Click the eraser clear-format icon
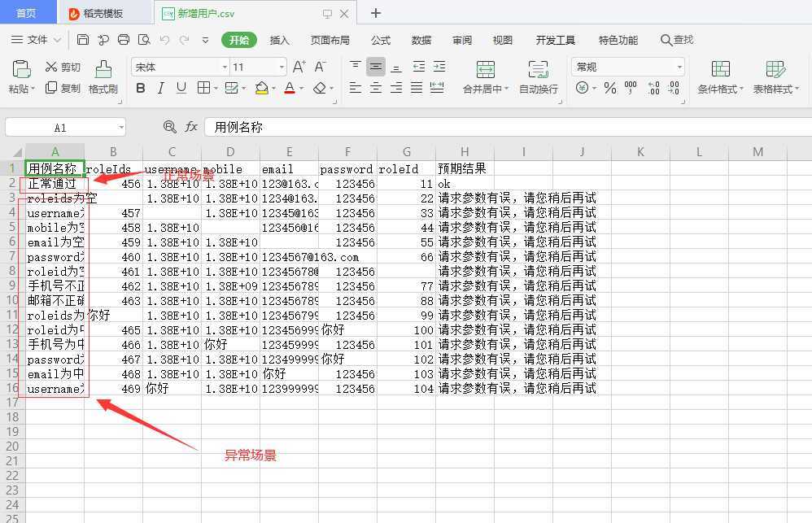 (x=320, y=88)
